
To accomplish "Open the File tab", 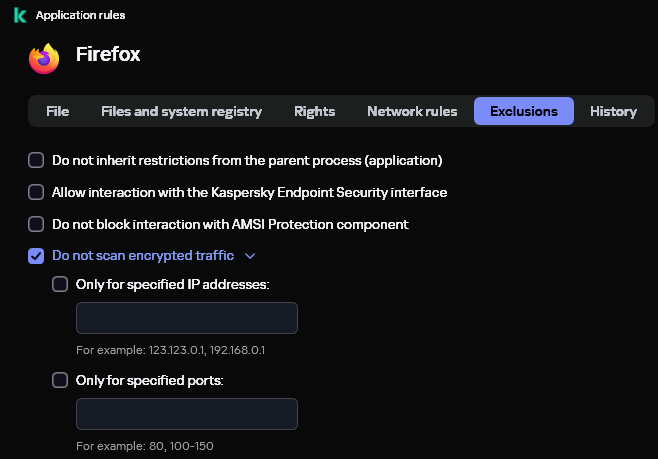I will point(57,111).
